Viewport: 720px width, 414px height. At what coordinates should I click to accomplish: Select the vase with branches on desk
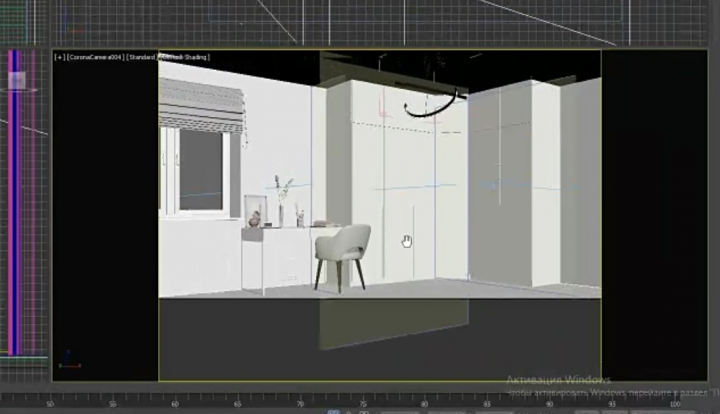(x=282, y=201)
